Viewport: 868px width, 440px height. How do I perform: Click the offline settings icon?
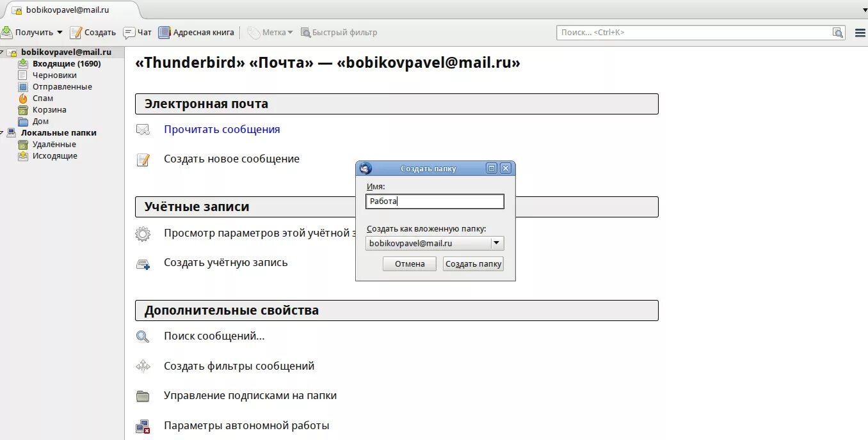point(143,427)
